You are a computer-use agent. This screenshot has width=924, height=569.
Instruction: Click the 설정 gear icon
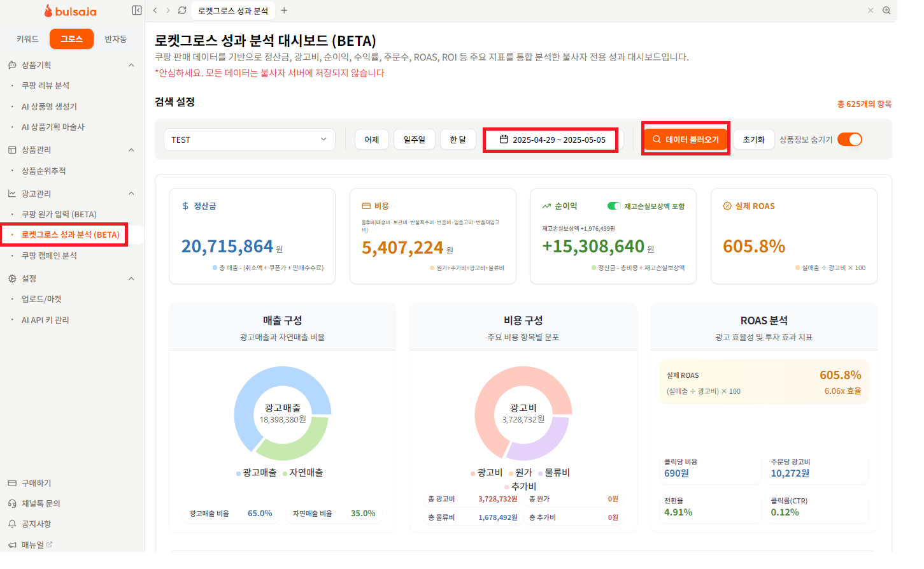point(12,278)
